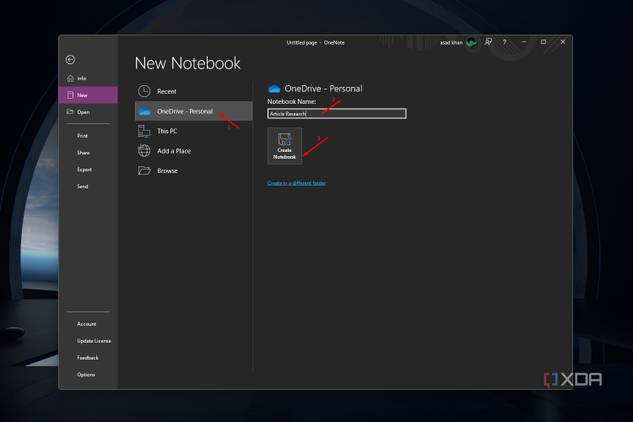Minimize the OneNote window
The width and height of the screenshot is (633, 422).
pos(524,42)
